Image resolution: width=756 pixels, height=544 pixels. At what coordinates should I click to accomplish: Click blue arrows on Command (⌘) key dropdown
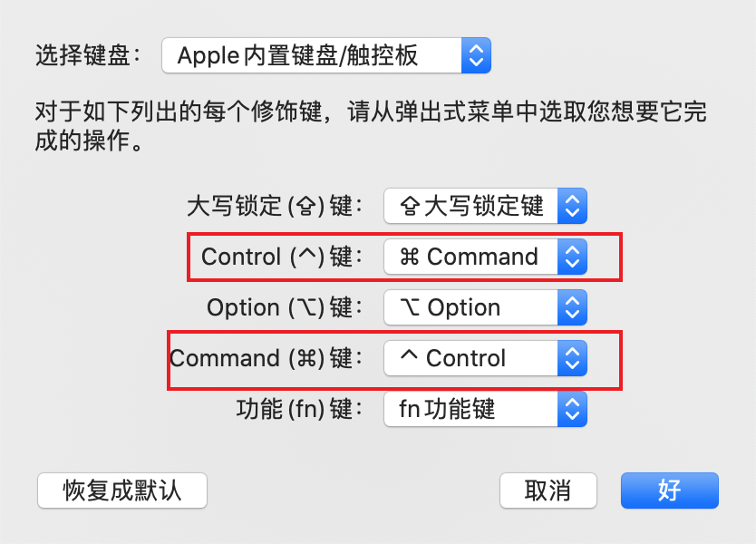[573, 358]
